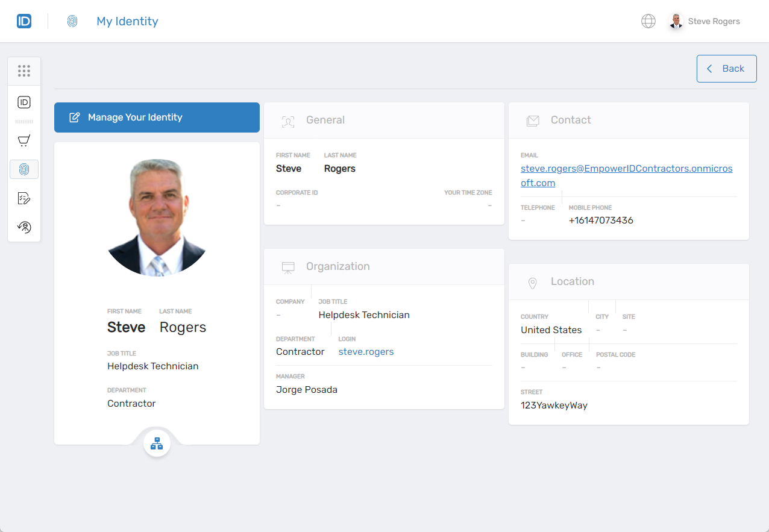The width and height of the screenshot is (769, 532).
Task: Open the shopping cart in sidebar
Action: (24, 141)
